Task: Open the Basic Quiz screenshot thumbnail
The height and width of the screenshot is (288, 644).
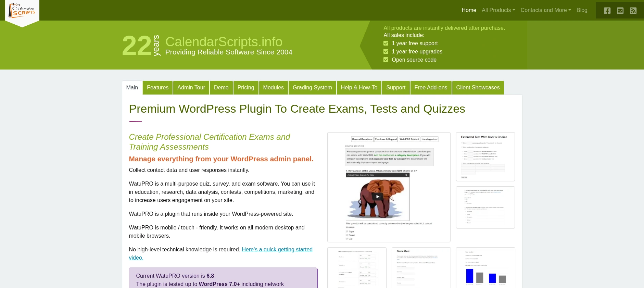Action: coord(421,267)
